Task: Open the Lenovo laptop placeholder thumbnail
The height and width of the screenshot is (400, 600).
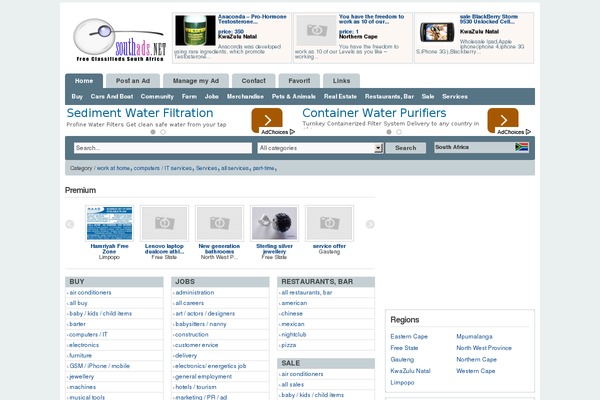Action: click(x=164, y=223)
